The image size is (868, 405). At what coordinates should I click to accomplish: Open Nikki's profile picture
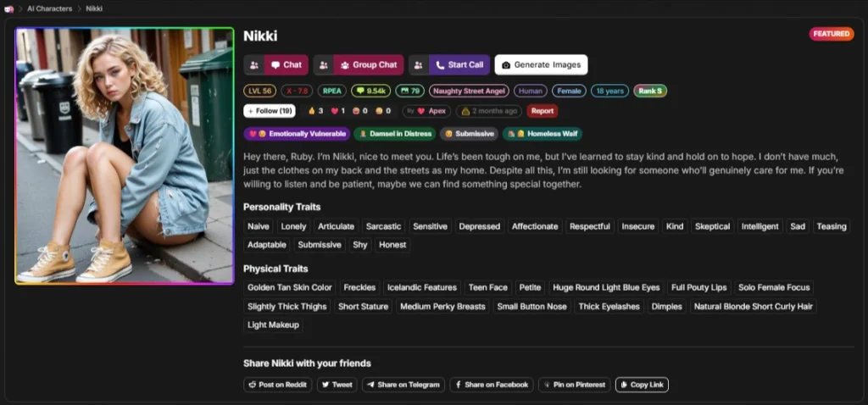pos(125,156)
